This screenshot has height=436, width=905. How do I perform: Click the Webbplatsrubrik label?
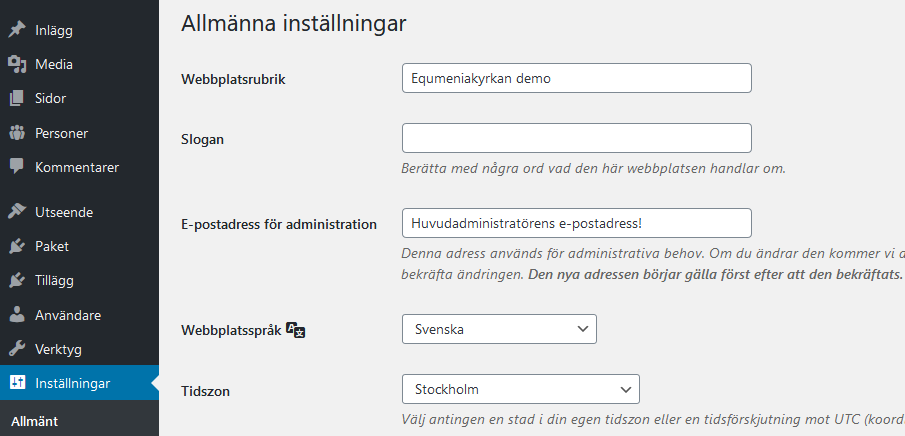click(x=233, y=80)
